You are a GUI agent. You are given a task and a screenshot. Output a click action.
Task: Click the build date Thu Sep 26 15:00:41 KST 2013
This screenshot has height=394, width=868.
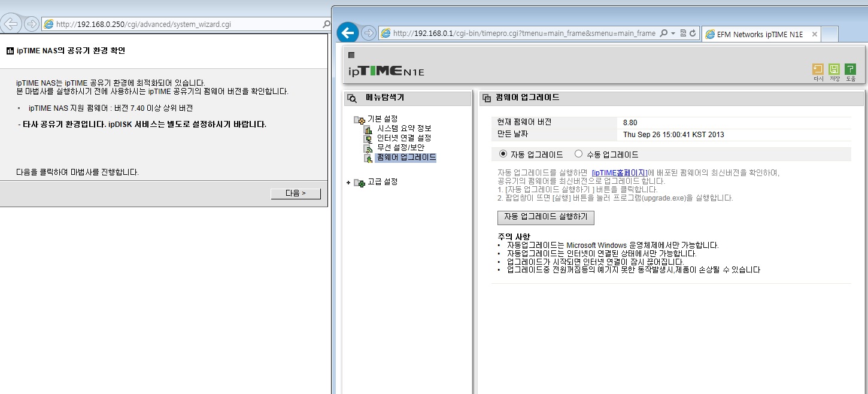673,134
